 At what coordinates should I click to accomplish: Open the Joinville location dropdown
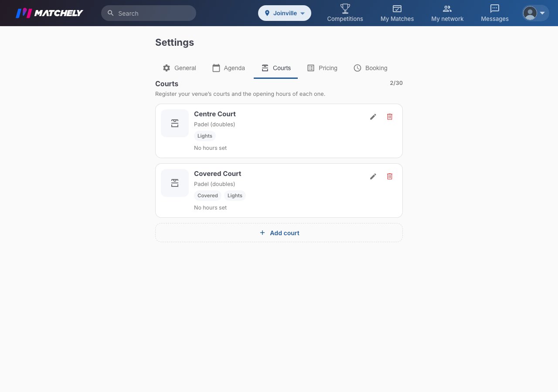tap(285, 13)
